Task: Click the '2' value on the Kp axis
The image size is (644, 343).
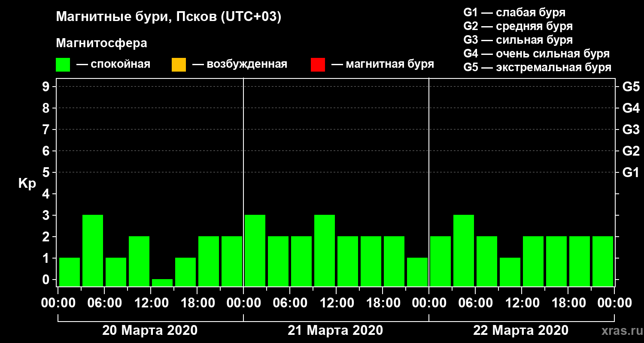Action: [x=47, y=237]
